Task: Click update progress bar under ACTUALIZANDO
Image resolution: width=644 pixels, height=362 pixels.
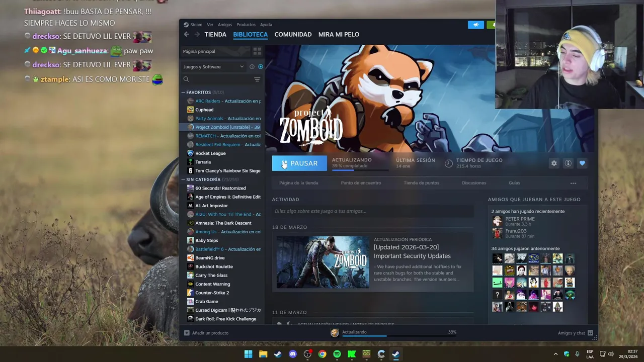Action: (x=360, y=170)
